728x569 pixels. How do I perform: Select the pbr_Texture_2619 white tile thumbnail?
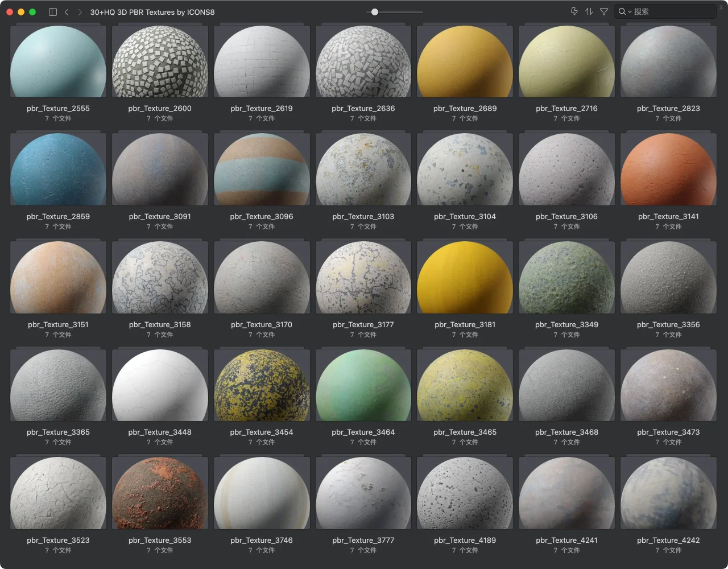(x=262, y=61)
